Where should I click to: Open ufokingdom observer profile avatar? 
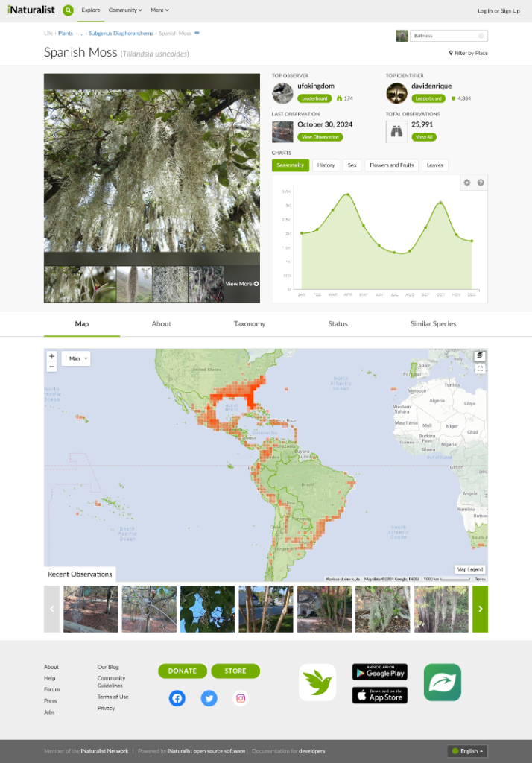click(282, 93)
